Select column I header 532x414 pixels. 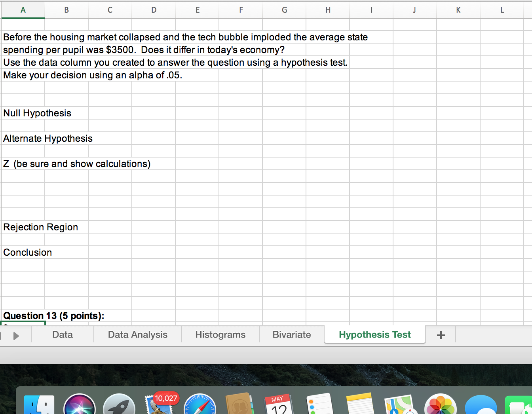pyautogui.click(x=371, y=10)
